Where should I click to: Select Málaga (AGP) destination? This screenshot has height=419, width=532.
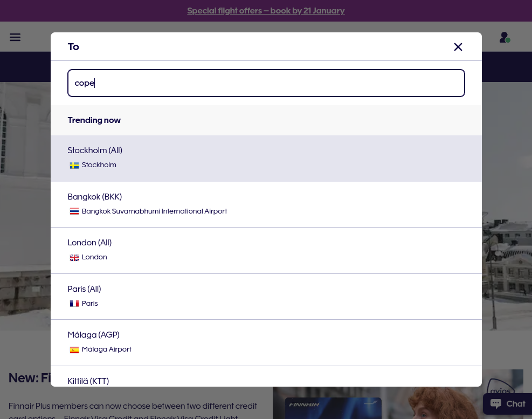pyautogui.click(x=266, y=342)
